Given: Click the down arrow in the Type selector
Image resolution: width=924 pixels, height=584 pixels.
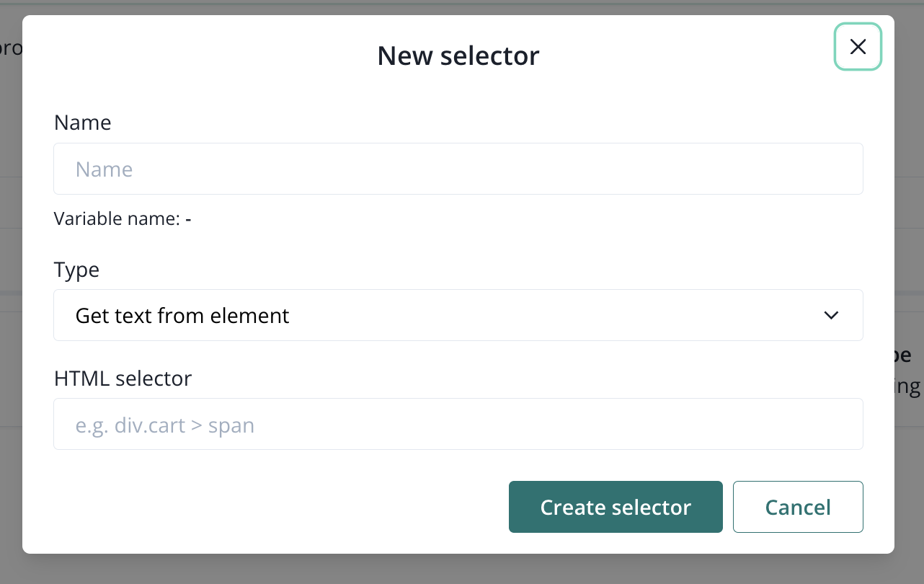Looking at the screenshot, I should click(x=831, y=315).
